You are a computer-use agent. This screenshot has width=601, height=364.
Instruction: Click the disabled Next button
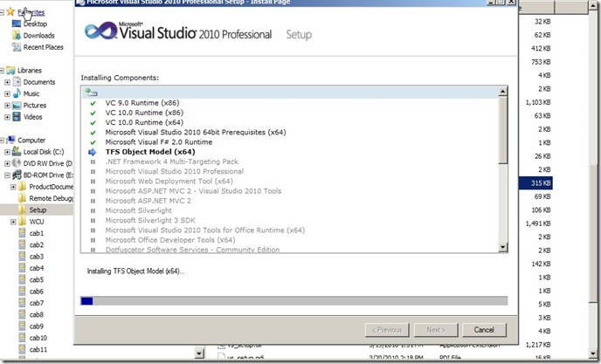pos(436,330)
